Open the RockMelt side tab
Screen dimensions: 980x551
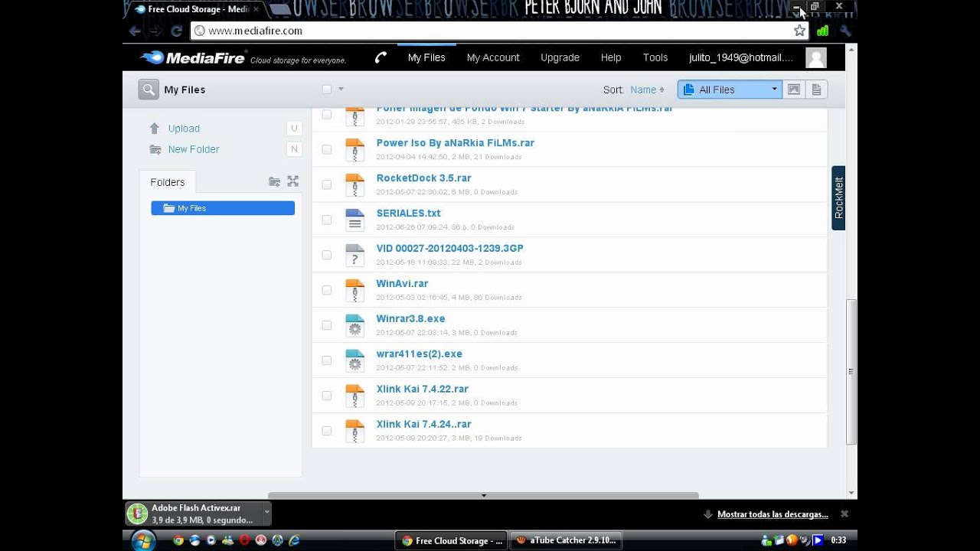838,198
